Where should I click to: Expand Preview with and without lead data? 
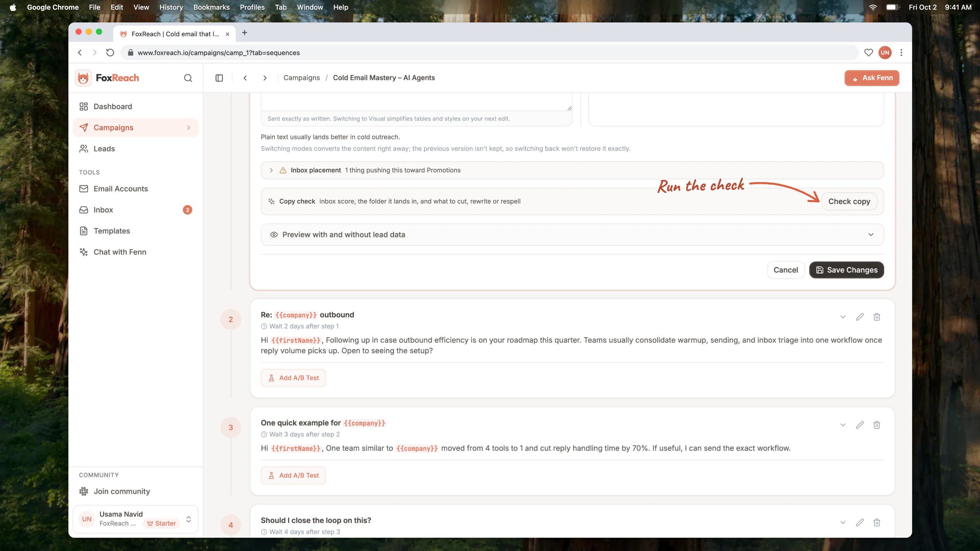pyautogui.click(x=572, y=235)
